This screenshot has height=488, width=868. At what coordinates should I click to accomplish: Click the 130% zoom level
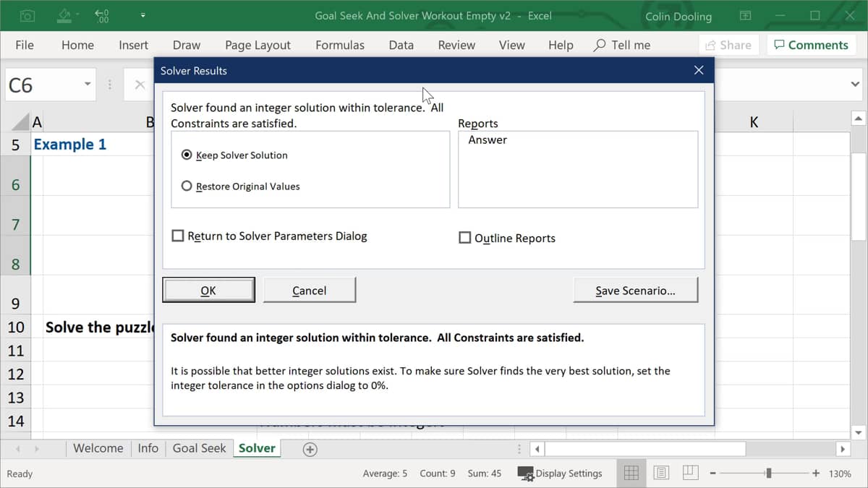[840, 474]
